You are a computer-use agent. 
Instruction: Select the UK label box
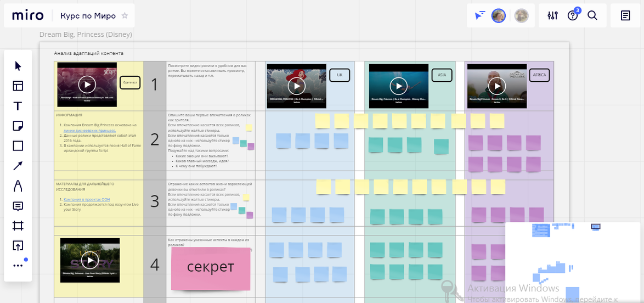click(x=340, y=75)
